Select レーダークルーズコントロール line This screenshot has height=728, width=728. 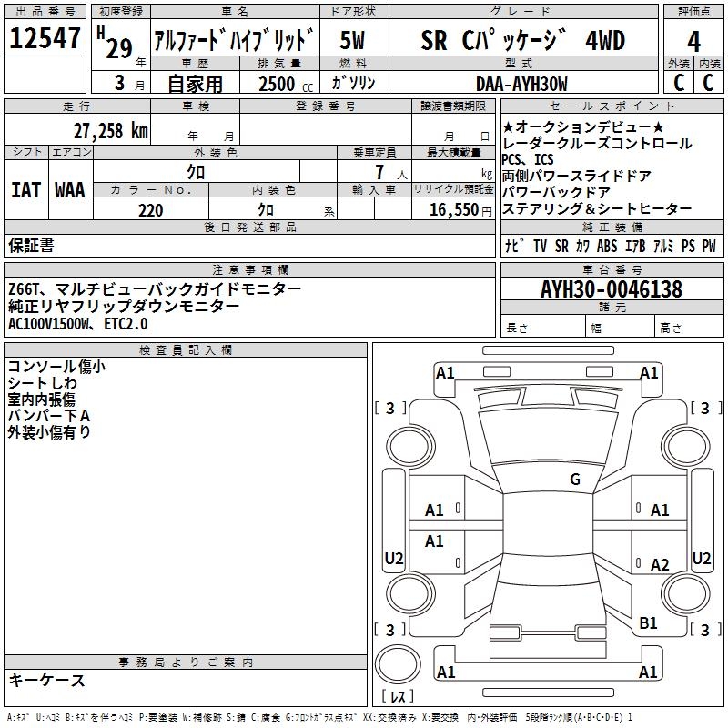597,143
